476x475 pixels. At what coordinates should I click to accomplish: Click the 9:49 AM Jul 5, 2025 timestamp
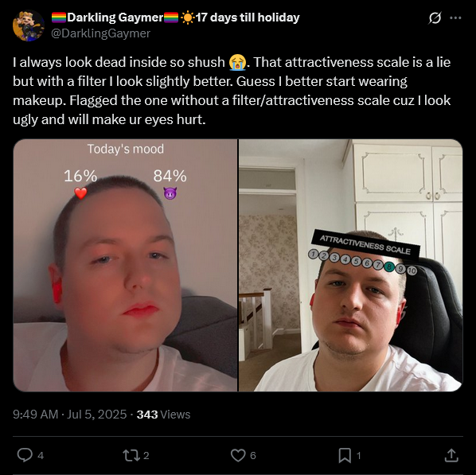(x=69, y=415)
